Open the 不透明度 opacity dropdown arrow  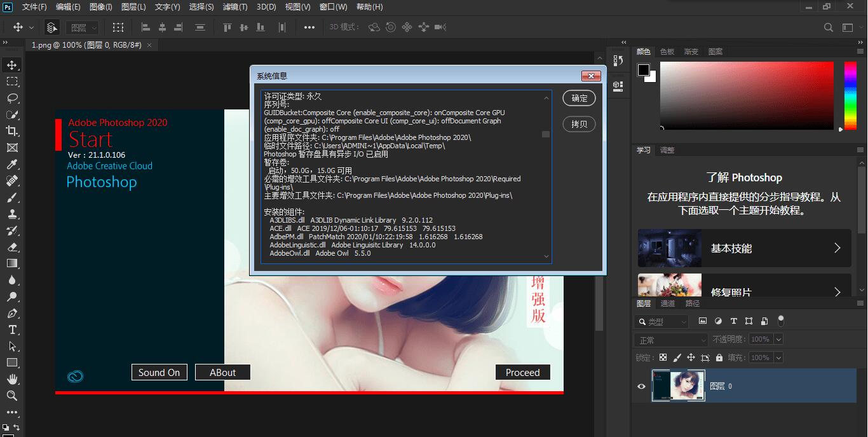[x=778, y=340]
